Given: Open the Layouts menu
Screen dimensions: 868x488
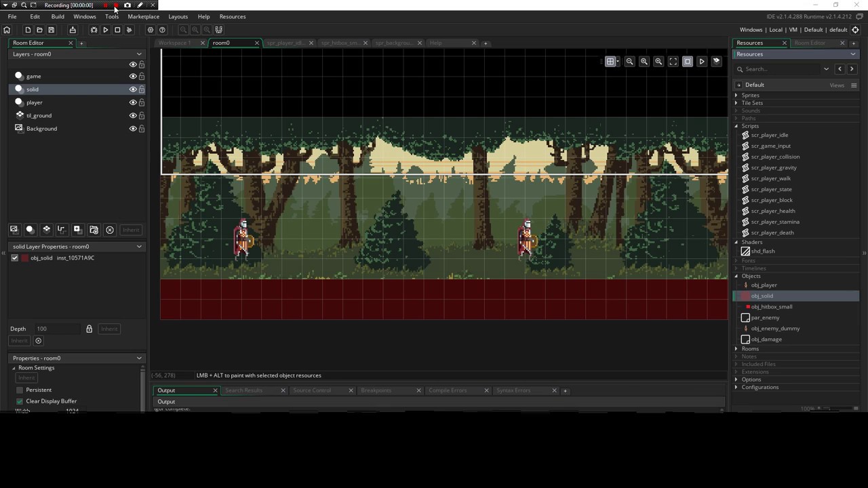Looking at the screenshot, I should 178,16.
